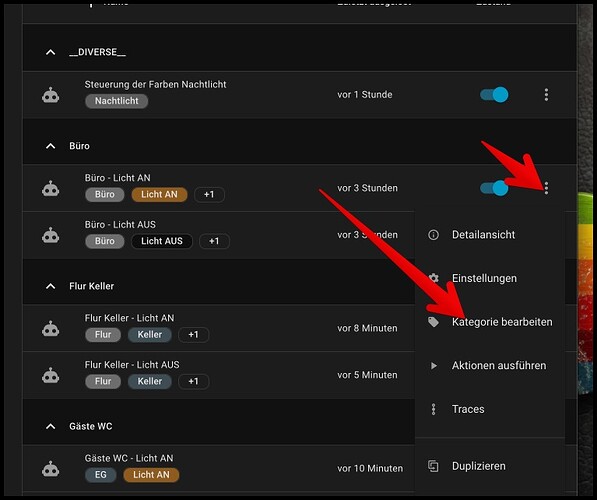597x500 pixels.
Task: Click the info icon next to Detailansicht
Action: click(x=433, y=235)
